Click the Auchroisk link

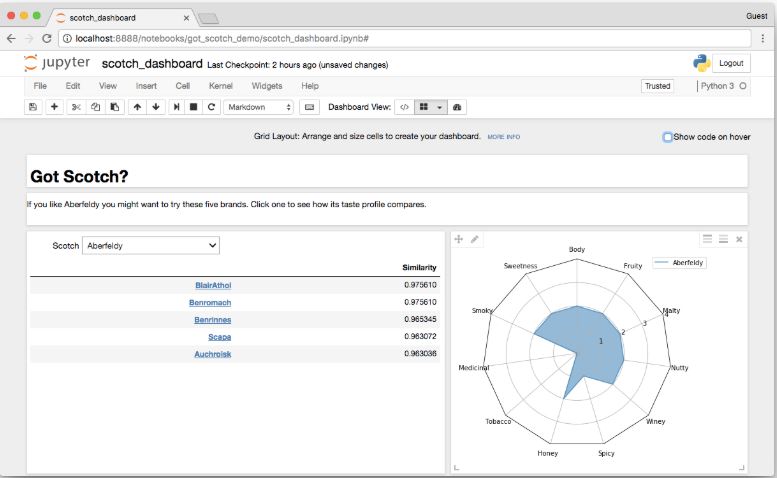[213, 354]
